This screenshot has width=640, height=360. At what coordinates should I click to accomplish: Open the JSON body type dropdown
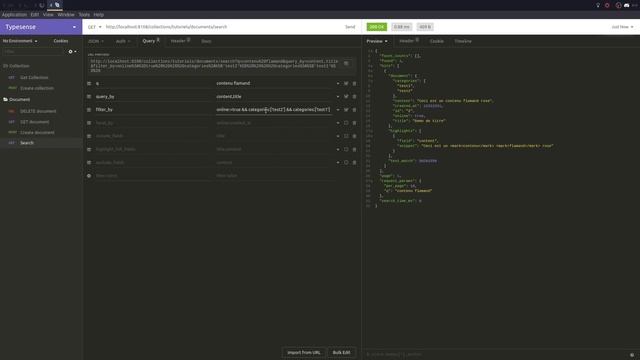(x=96, y=41)
